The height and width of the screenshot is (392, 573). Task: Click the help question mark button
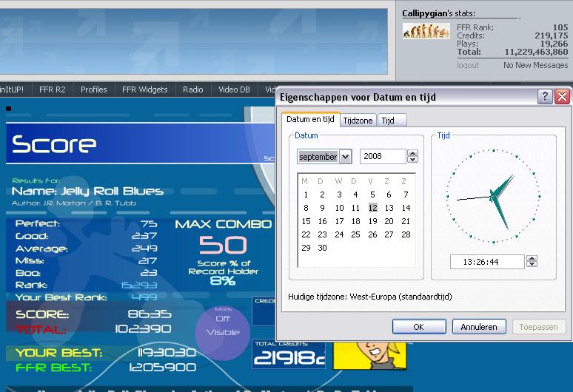coord(544,97)
